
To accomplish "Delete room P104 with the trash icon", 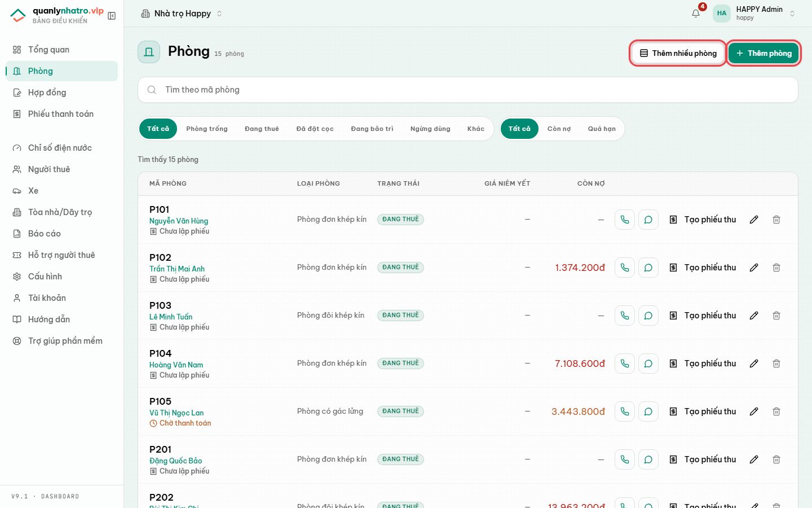I will point(776,364).
